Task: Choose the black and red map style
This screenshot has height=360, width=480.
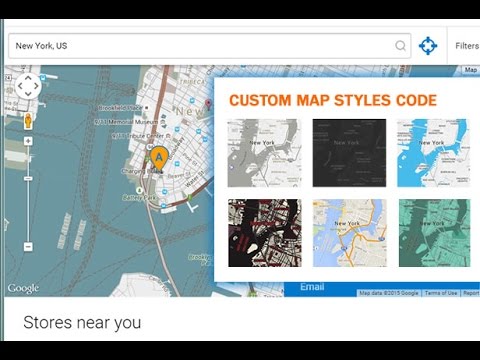Action: tap(265, 233)
